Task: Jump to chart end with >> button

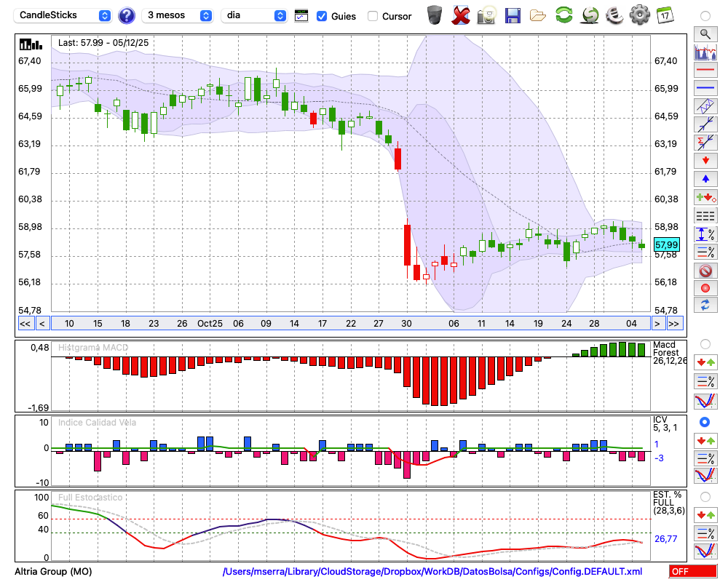Action: (673, 324)
